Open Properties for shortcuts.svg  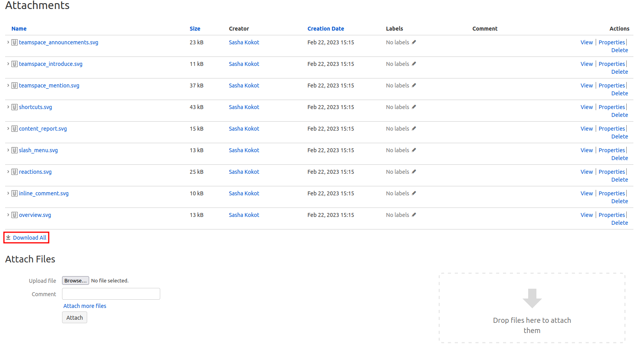pos(611,107)
